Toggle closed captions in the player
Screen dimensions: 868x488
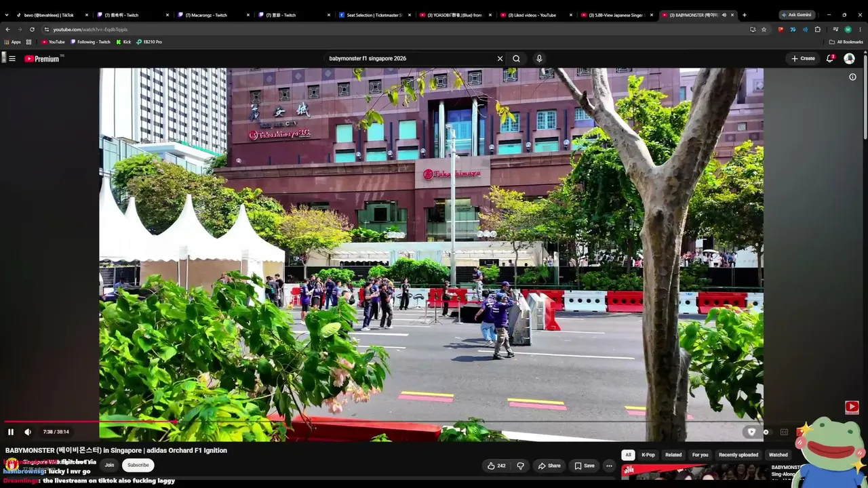click(x=784, y=432)
